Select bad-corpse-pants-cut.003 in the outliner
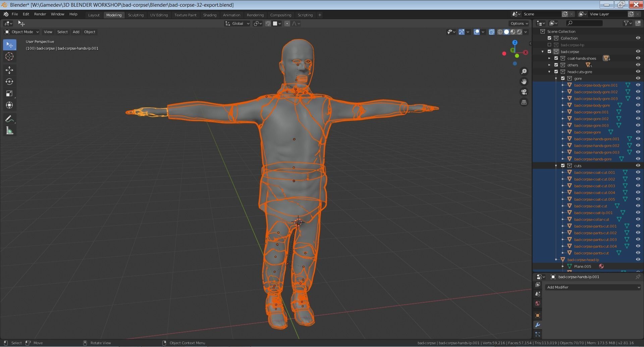 coord(595,240)
